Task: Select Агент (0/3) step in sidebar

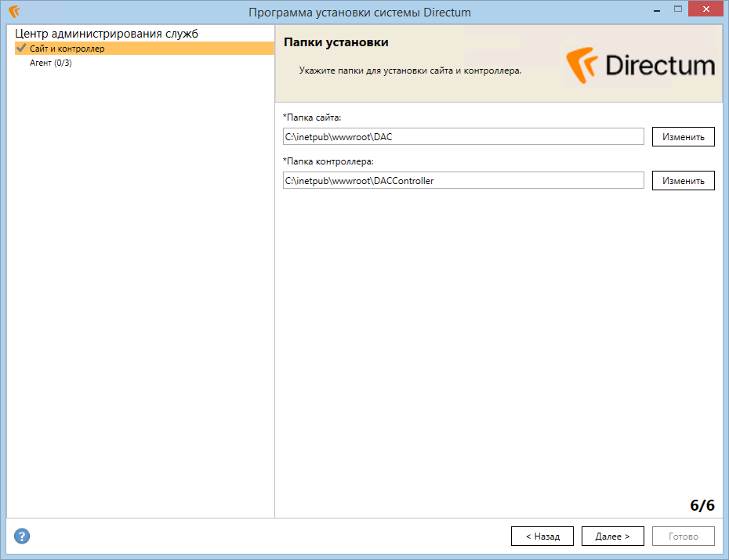Action: coord(51,63)
